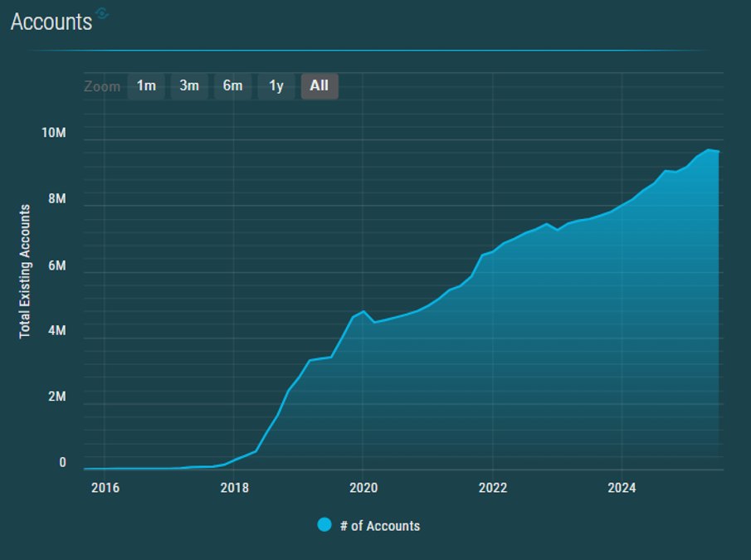Switch zoom range to 1y
Viewport: 751px width, 560px height.
(276, 86)
